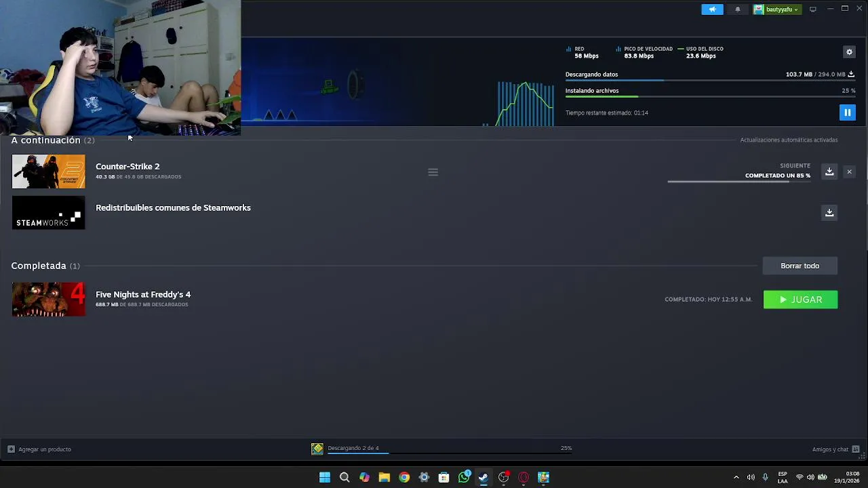This screenshot has height=488, width=868.
Task: Click Tiempo restante estimado: 01:14 text
Action: [x=607, y=113]
